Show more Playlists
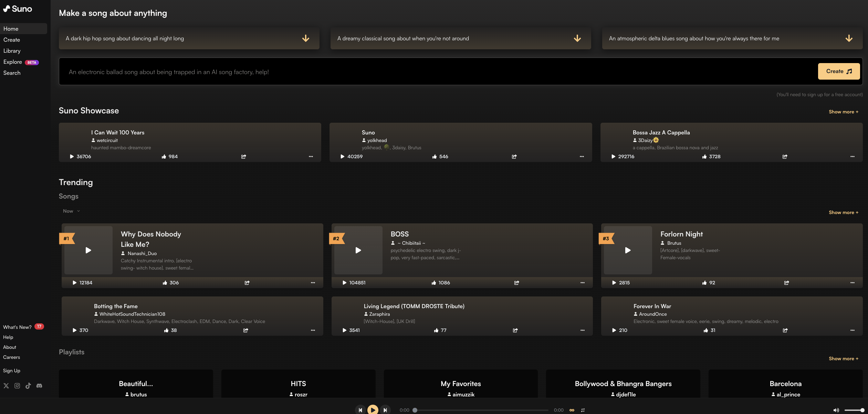This screenshot has height=414, width=868. tap(844, 359)
